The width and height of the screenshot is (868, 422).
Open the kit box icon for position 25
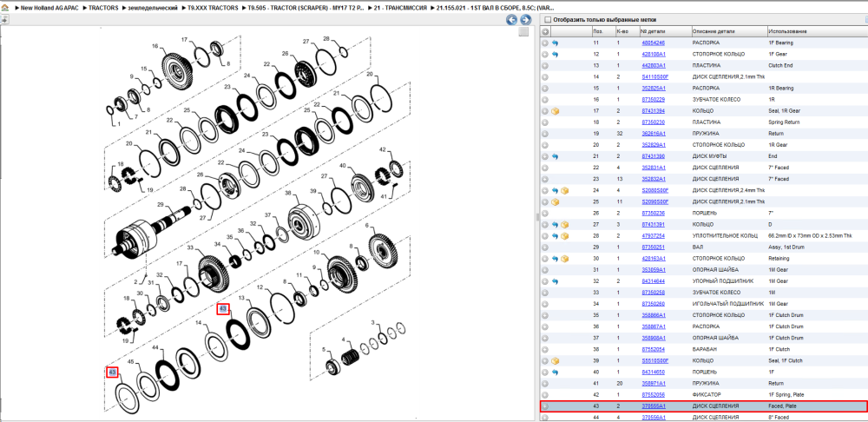click(556, 201)
